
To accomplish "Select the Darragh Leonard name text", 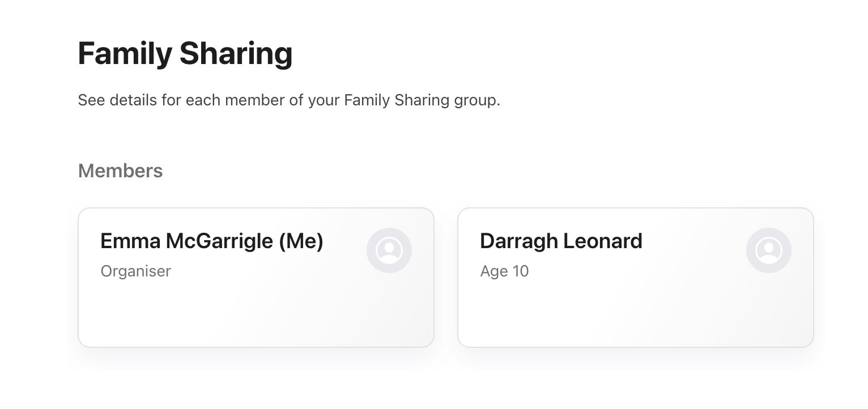I will (561, 241).
